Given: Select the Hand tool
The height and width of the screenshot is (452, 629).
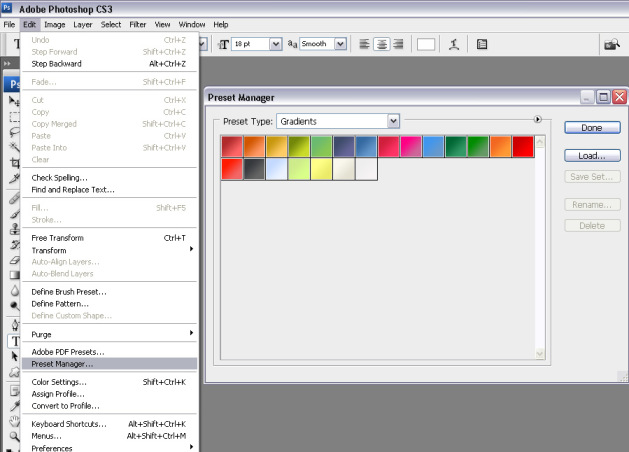Looking at the screenshot, I should (x=14, y=421).
